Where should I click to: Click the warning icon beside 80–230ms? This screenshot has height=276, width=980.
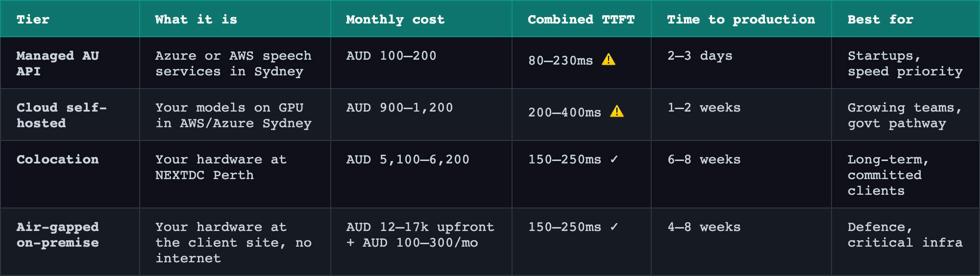coord(609,60)
